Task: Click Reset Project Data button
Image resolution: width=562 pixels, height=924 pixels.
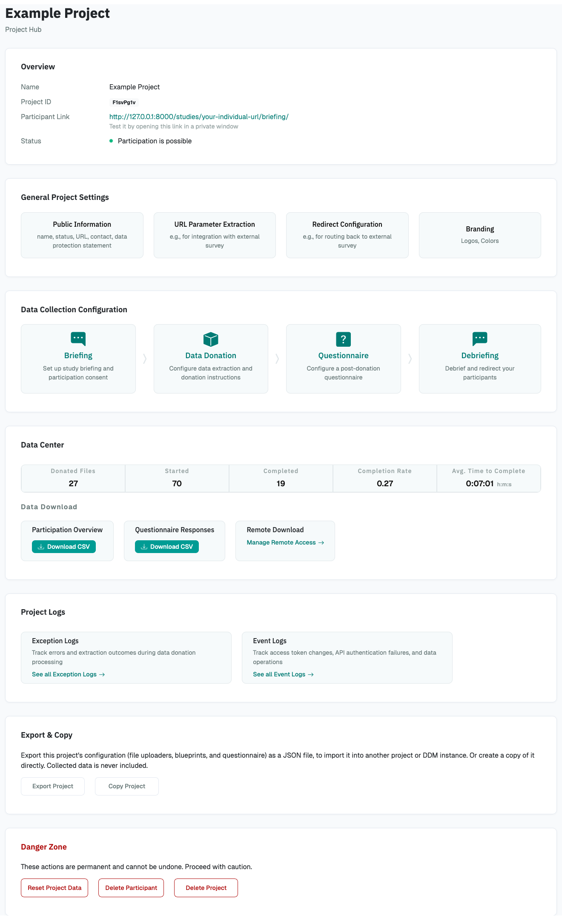Action: [x=54, y=888]
